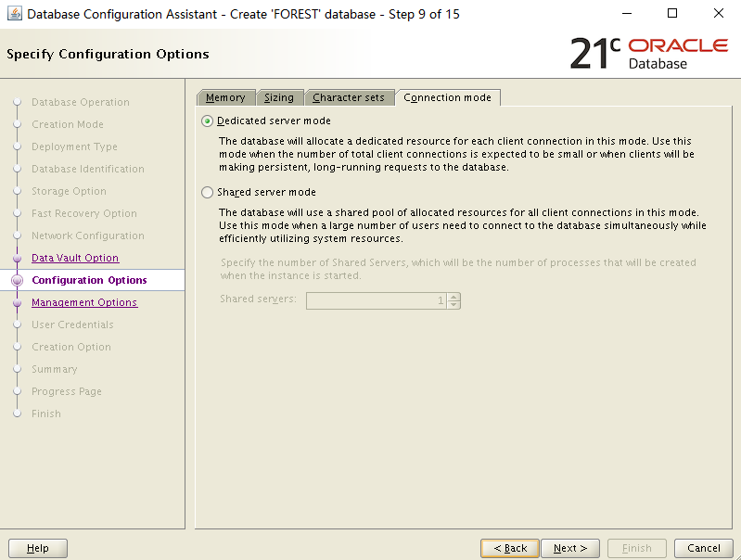This screenshot has height=560, width=741.
Task: Select Dedicated server mode radio button
Action: pos(207,121)
